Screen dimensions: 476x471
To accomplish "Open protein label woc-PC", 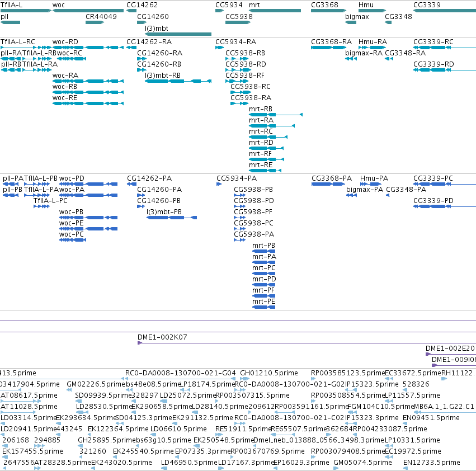I will [x=72, y=234].
